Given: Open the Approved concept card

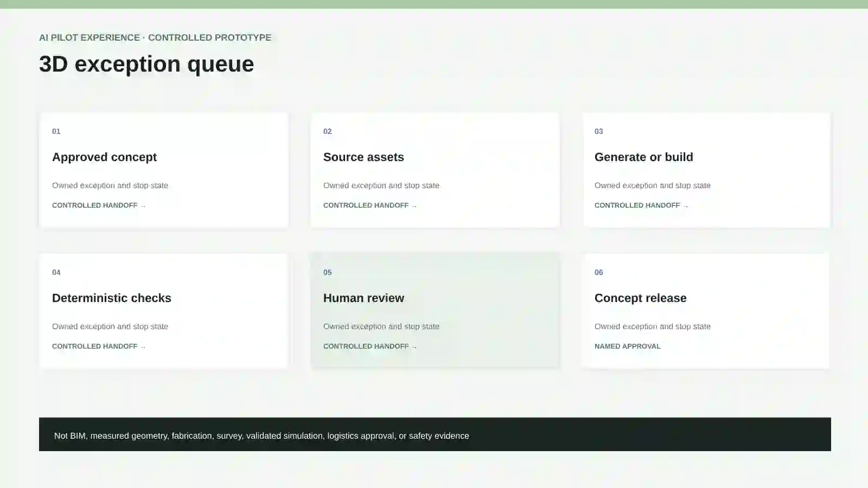Looking at the screenshot, I should pyautogui.click(x=164, y=170).
